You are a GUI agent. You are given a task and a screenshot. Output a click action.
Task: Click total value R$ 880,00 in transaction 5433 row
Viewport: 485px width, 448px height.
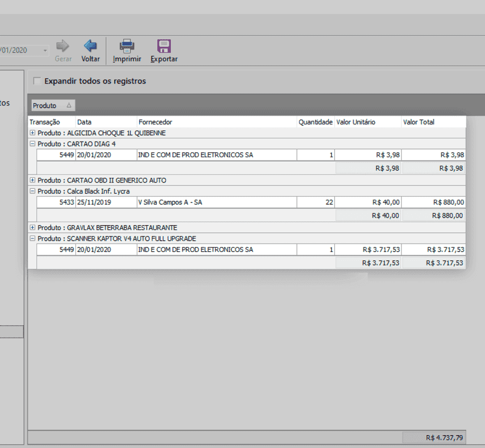pos(434,202)
